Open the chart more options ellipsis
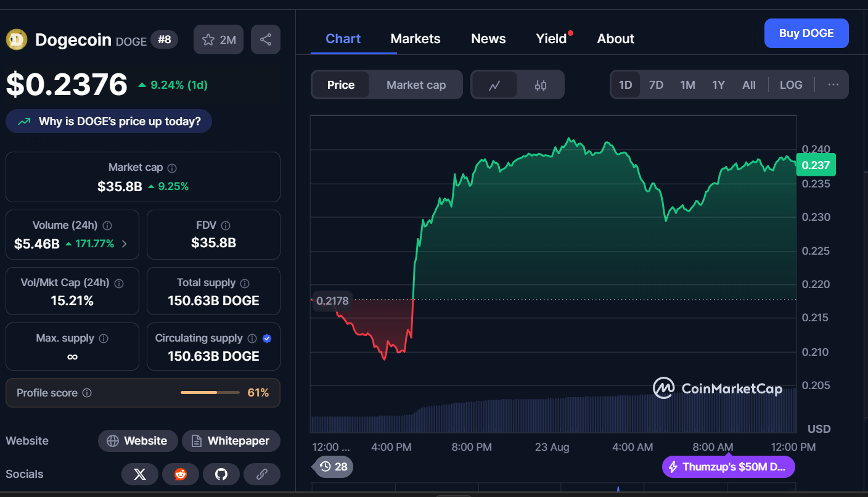 (833, 84)
